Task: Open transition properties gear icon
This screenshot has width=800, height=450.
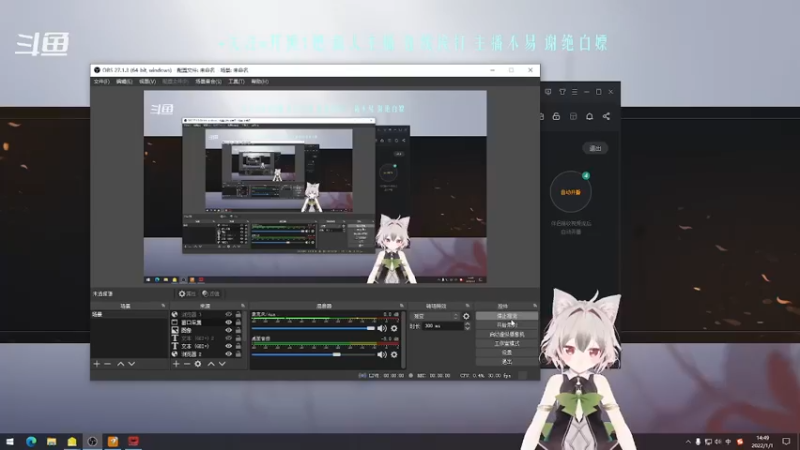Action: tap(466, 316)
